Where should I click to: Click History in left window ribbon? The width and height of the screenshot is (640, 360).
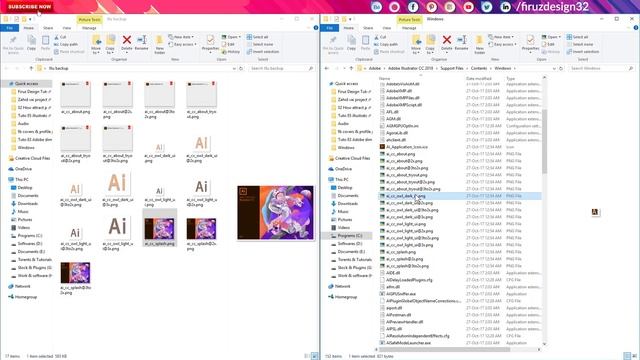click(231, 52)
